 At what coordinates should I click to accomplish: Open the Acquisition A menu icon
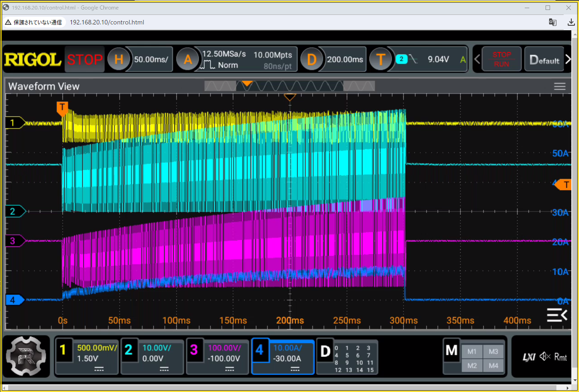pyautogui.click(x=187, y=59)
